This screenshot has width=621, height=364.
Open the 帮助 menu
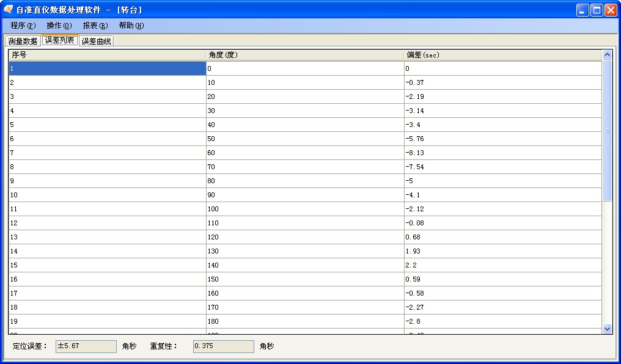coord(131,26)
